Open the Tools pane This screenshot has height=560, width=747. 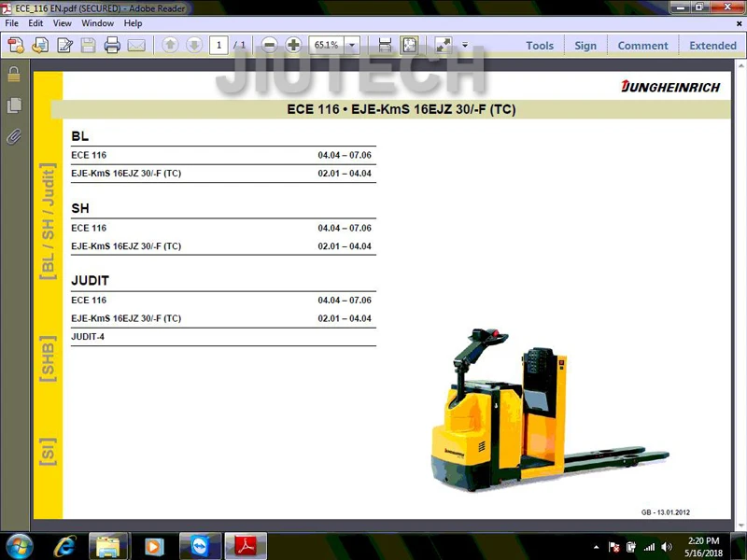click(x=540, y=46)
